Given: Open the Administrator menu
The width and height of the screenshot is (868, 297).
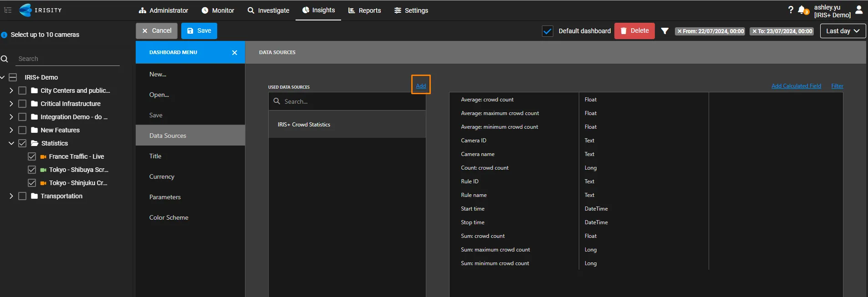Looking at the screenshot, I should pyautogui.click(x=163, y=10).
